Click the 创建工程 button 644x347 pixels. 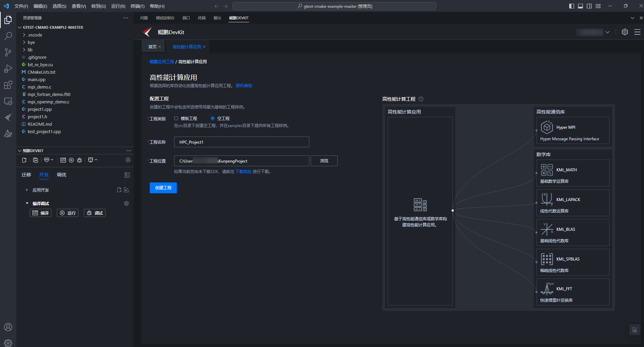coord(163,188)
